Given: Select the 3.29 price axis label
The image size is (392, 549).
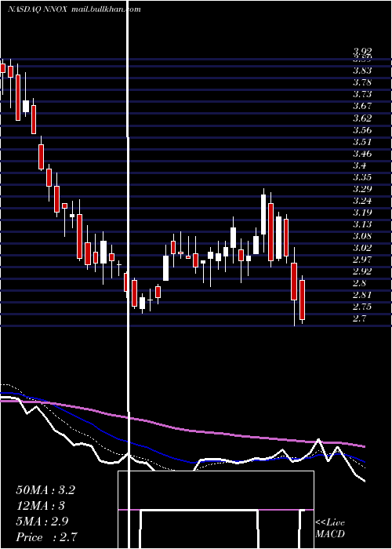Looking at the screenshot, I should tap(362, 189).
